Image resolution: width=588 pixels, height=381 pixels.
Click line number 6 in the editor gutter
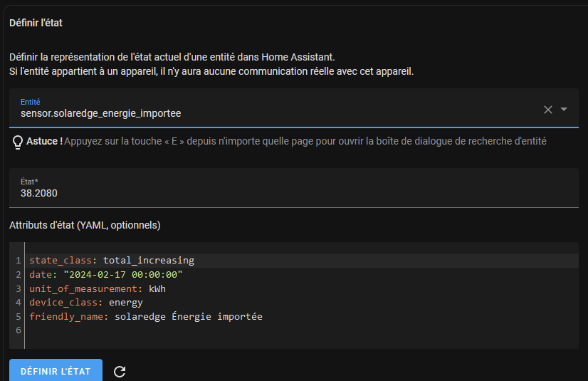point(18,330)
